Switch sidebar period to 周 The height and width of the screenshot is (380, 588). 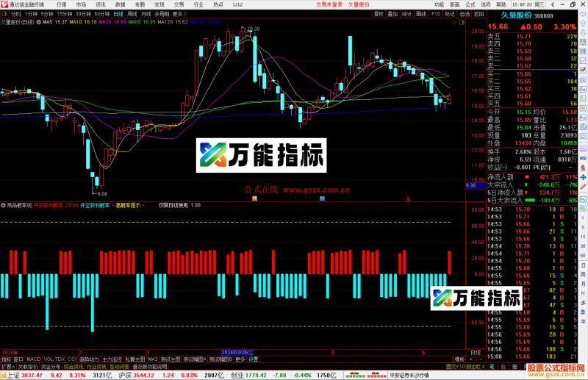(583, 275)
